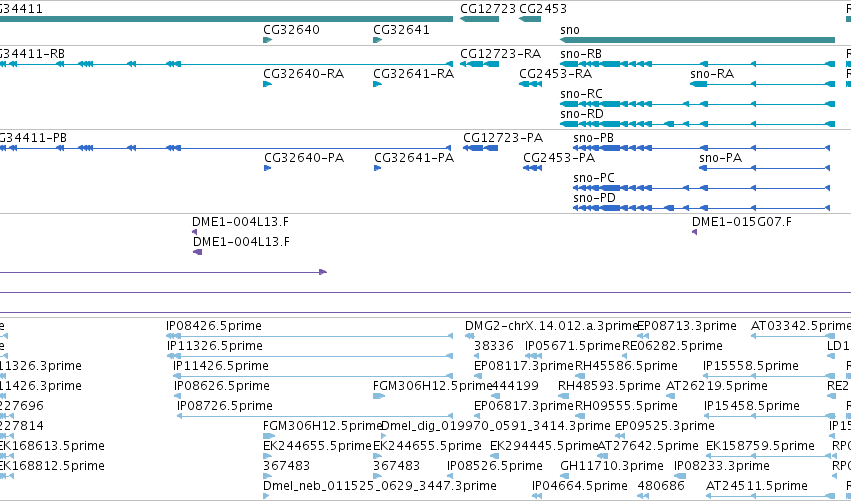Select the sno-RC transcript label
851x501 pixels.
(581, 94)
